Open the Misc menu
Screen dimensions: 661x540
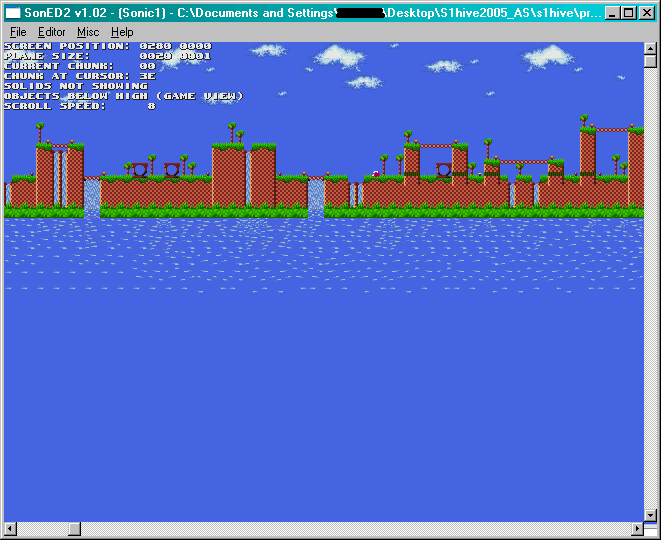pos(88,32)
